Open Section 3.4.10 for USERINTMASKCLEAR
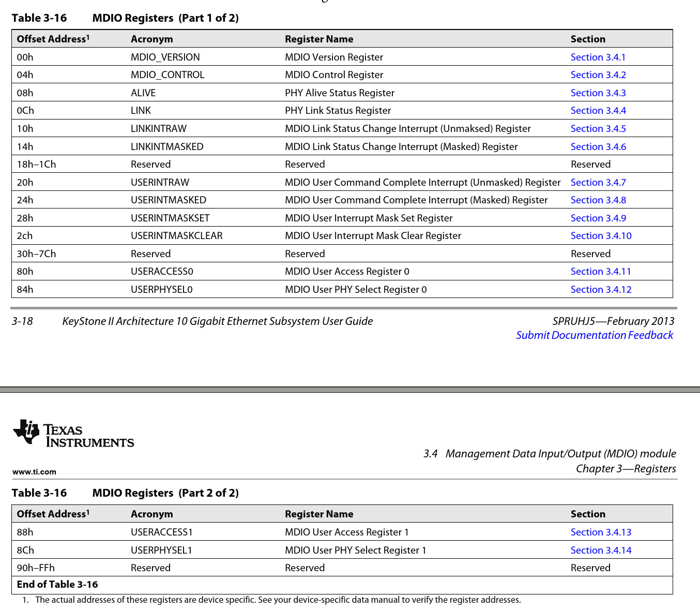 point(601,235)
